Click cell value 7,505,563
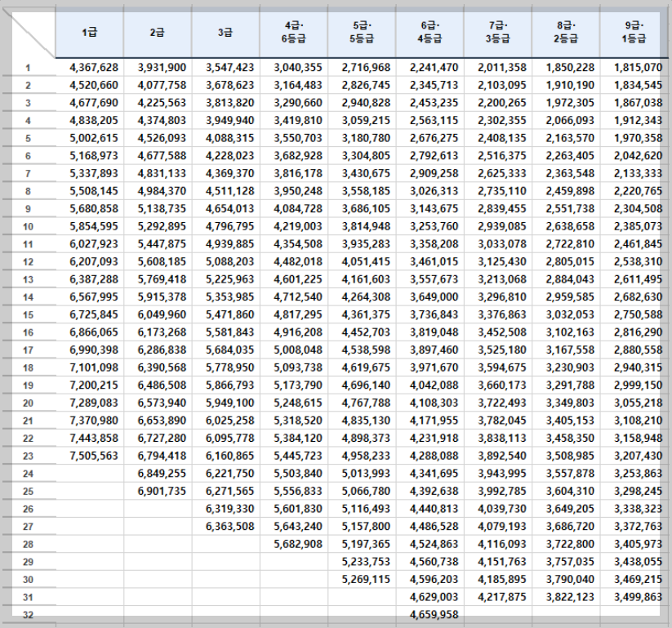The height and width of the screenshot is (628, 672). pos(94,457)
